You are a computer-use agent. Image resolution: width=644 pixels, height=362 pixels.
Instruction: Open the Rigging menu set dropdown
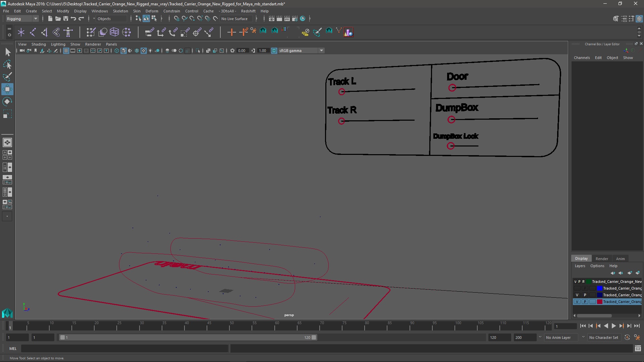coord(22,19)
